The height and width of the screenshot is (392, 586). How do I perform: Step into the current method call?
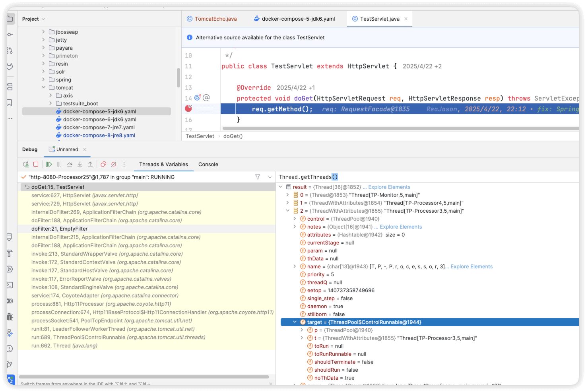tap(80, 164)
